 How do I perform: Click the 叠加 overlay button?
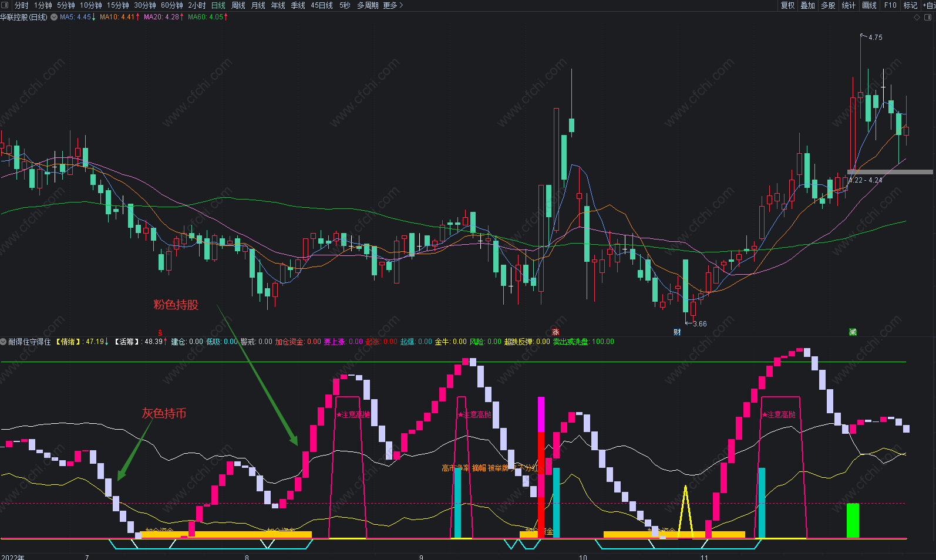point(808,5)
